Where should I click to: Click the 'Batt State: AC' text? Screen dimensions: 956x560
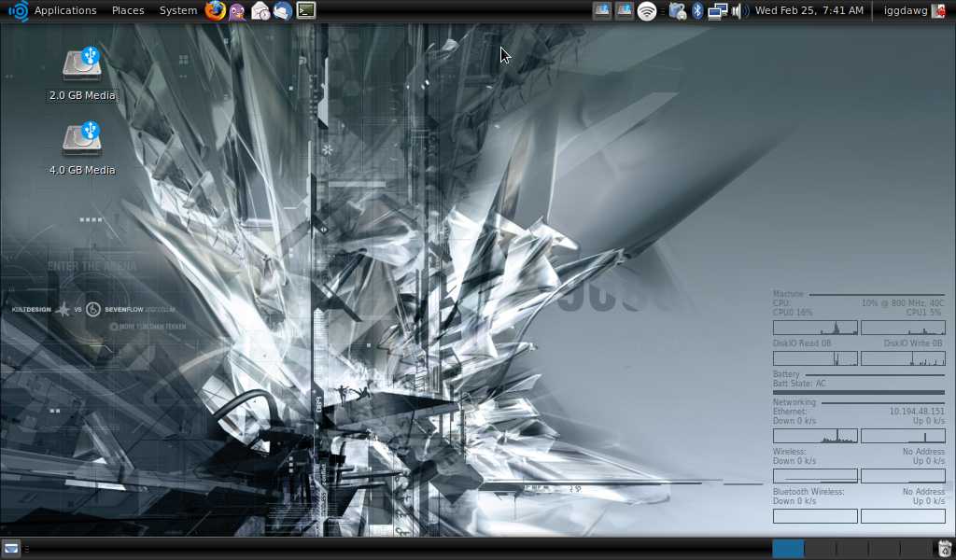click(x=799, y=384)
